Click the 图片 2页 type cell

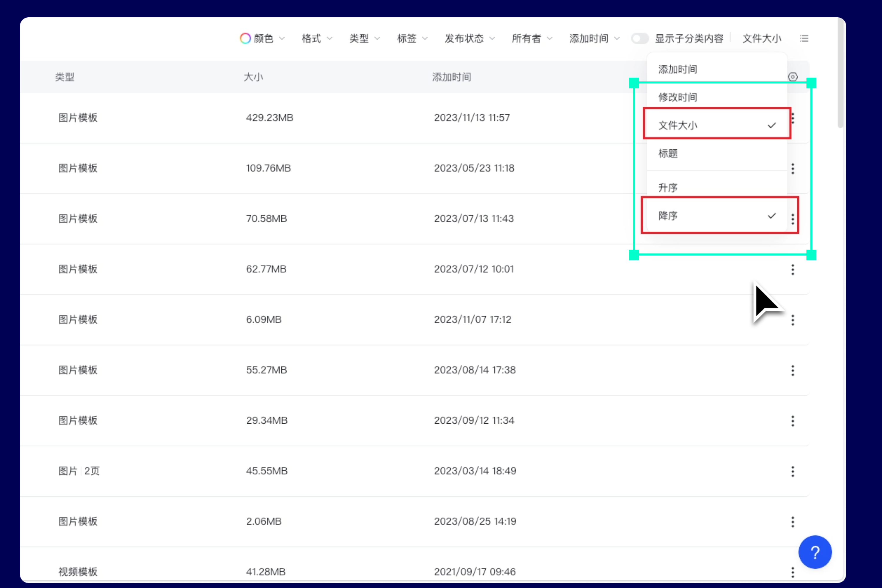pos(79,471)
